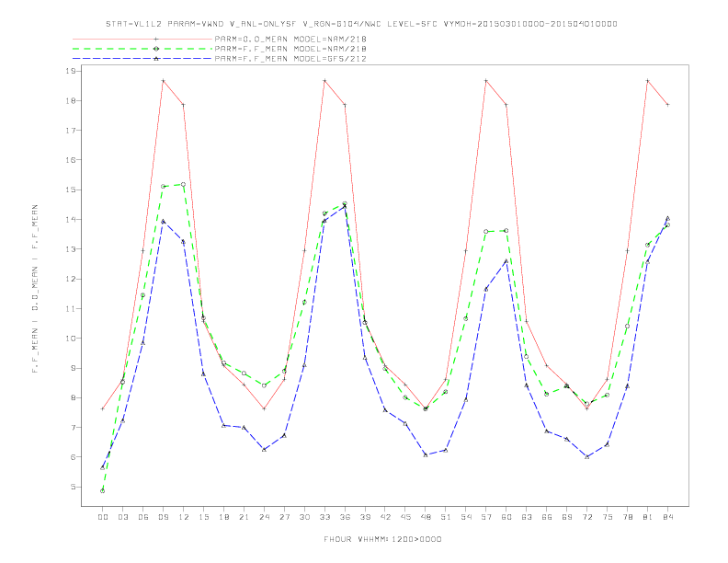Click the red solid legend line sample
Viewport: 728px width, 563px height.
pos(142,39)
